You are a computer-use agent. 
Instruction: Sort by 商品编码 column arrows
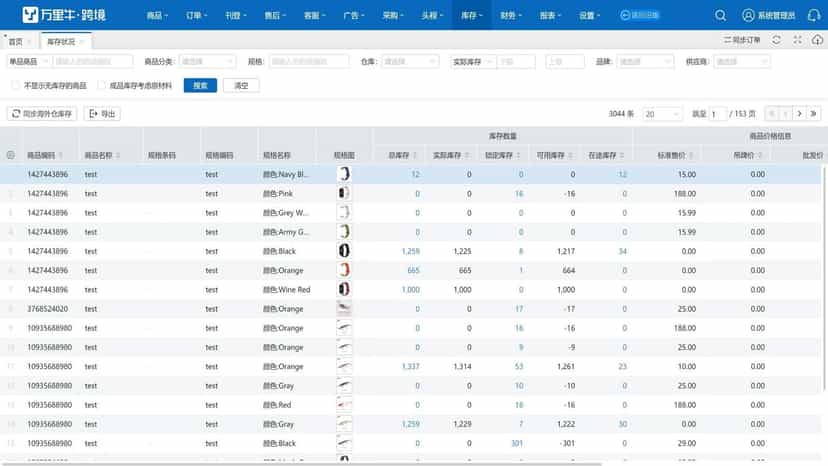(61, 155)
